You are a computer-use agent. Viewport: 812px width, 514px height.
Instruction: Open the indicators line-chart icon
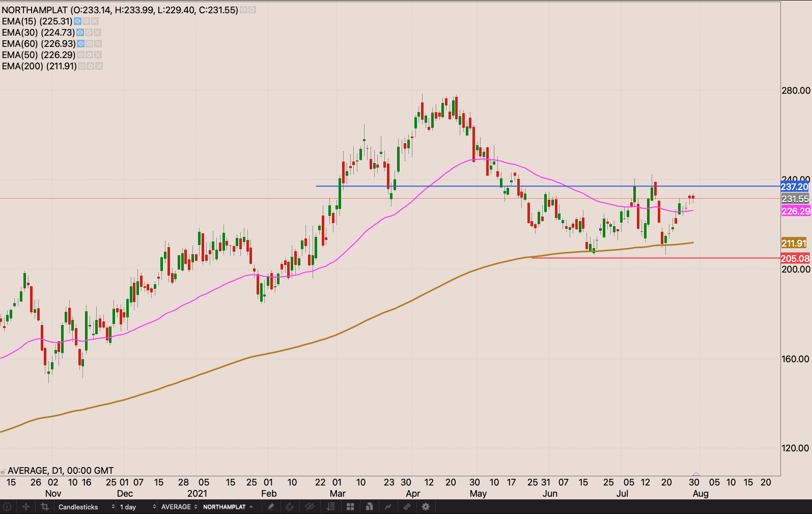(x=388, y=507)
